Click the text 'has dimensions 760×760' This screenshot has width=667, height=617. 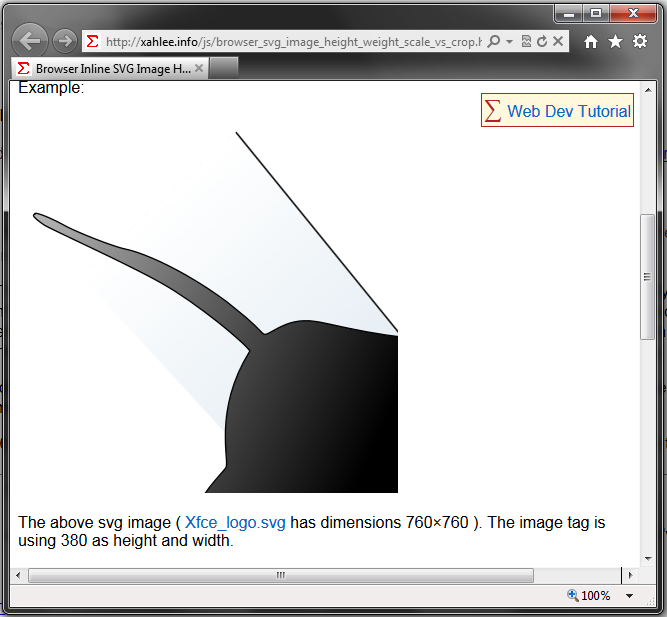point(379,522)
